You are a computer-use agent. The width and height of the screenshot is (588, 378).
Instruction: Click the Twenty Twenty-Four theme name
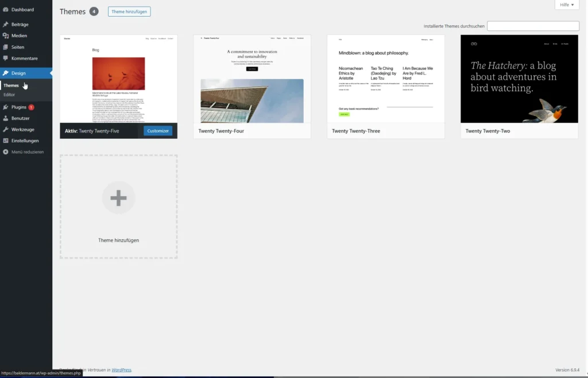[x=221, y=131]
